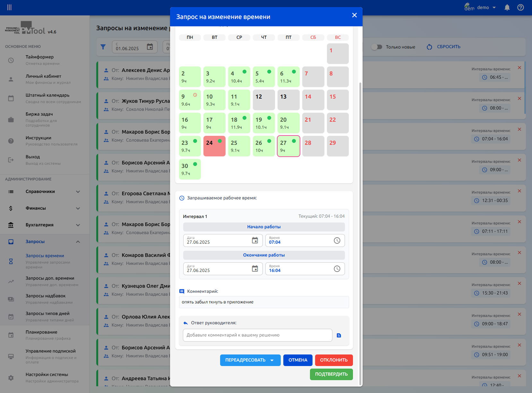Viewport: 532px width, 393px height.
Task: Select June 12 in the calendar
Action: [x=264, y=100]
